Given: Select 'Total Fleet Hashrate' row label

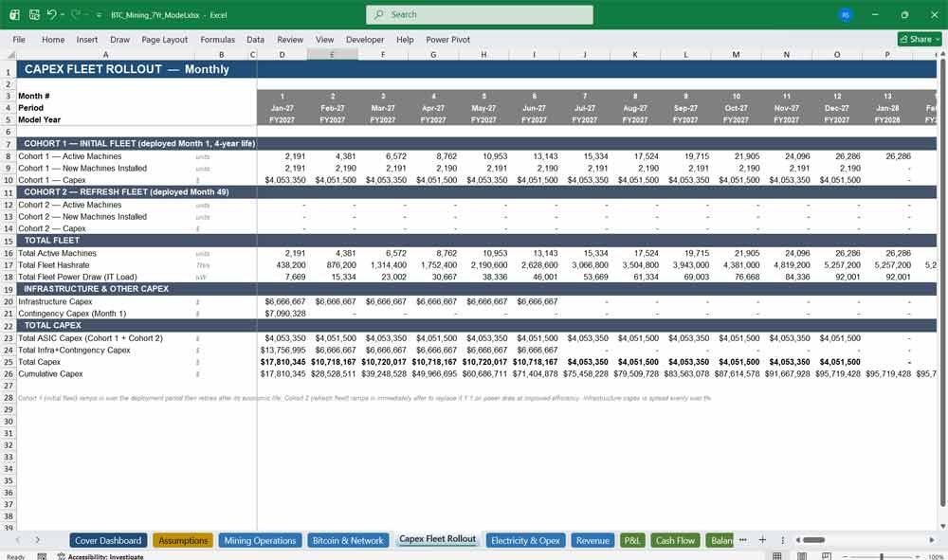Looking at the screenshot, I should pos(54,264).
